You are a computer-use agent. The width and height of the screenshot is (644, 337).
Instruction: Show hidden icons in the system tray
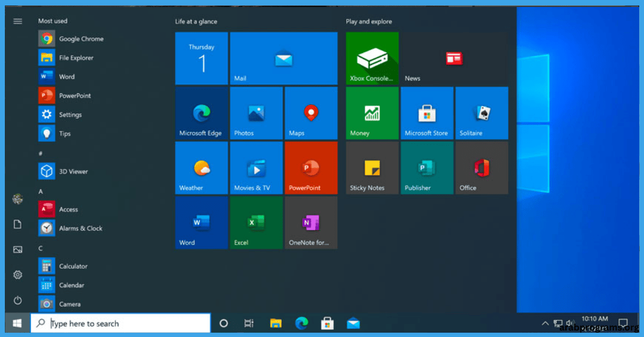[x=545, y=324]
